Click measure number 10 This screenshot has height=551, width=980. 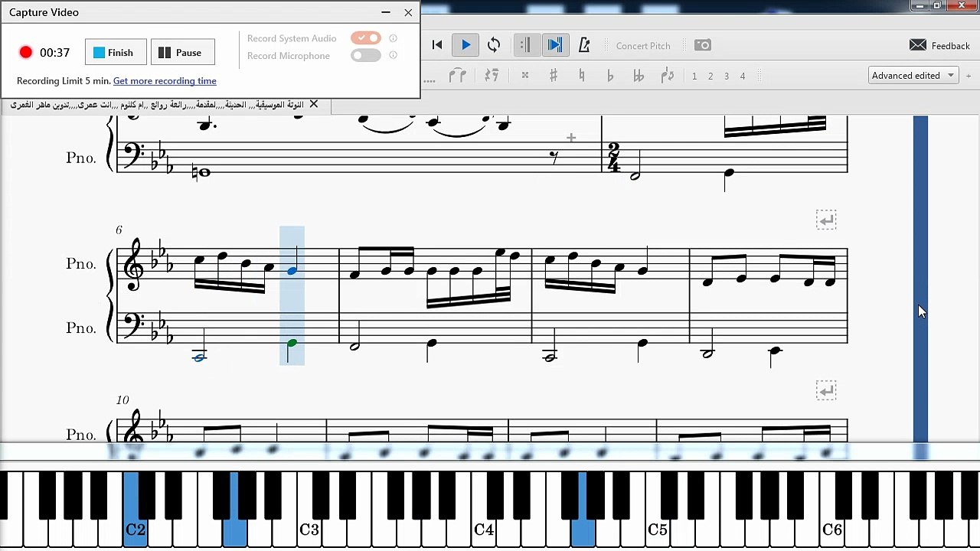point(122,399)
